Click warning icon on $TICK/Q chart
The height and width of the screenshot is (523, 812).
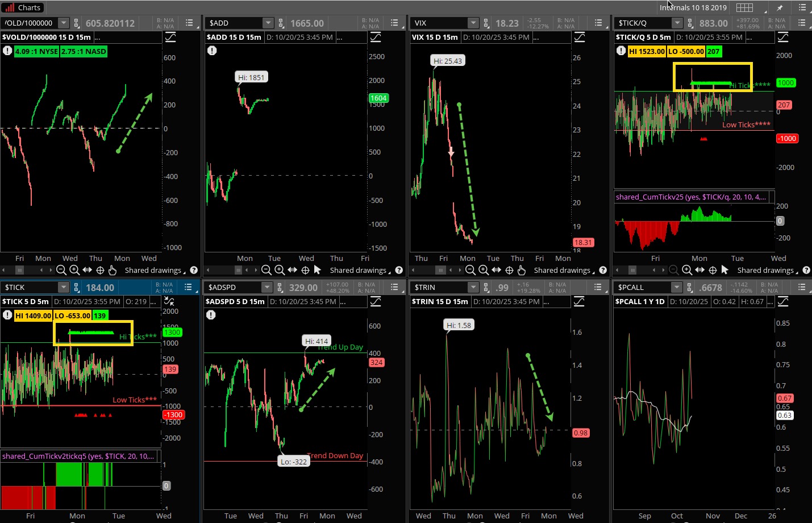point(621,51)
